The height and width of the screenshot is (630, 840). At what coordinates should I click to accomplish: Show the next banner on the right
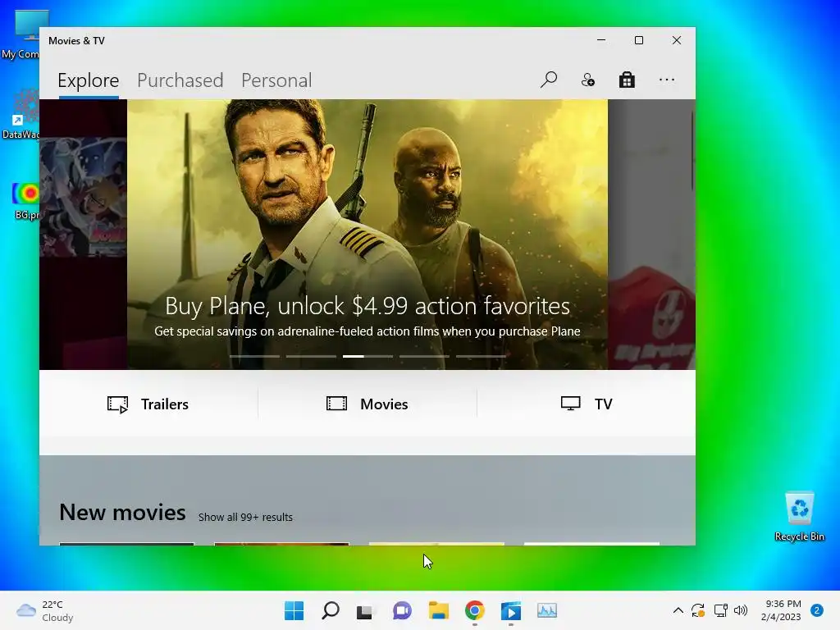pos(651,234)
